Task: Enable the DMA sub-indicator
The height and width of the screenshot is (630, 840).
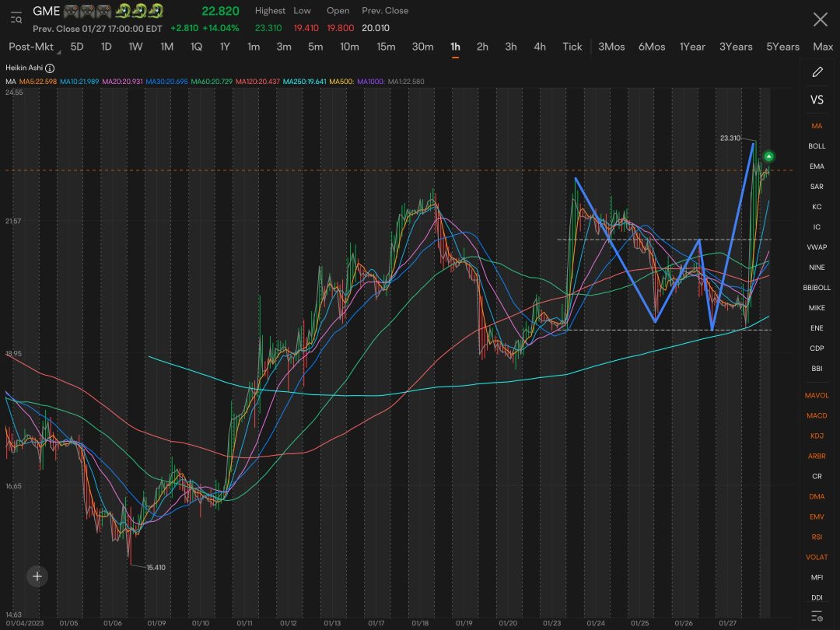Action: coord(817,496)
